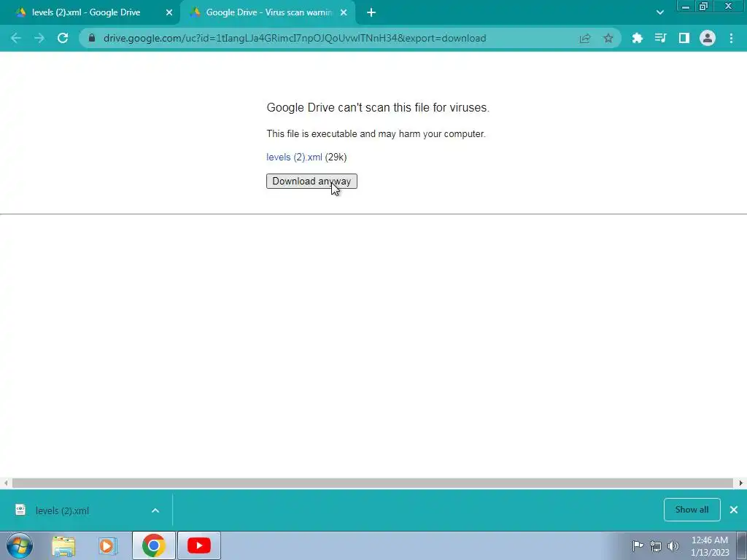The width and height of the screenshot is (747, 560).
Task: Minimize the Chrome window
Action: point(686,6)
